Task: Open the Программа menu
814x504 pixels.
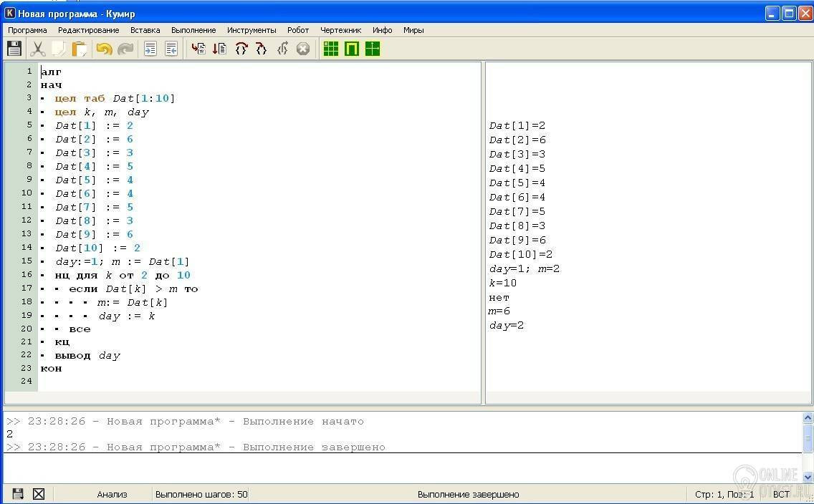Action: pos(27,30)
